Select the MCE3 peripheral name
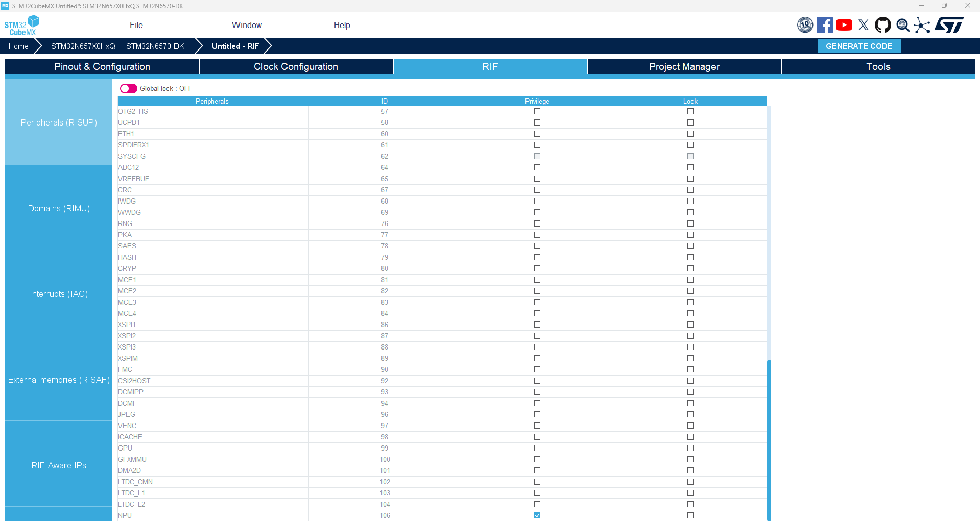The image size is (980, 524). tap(127, 302)
